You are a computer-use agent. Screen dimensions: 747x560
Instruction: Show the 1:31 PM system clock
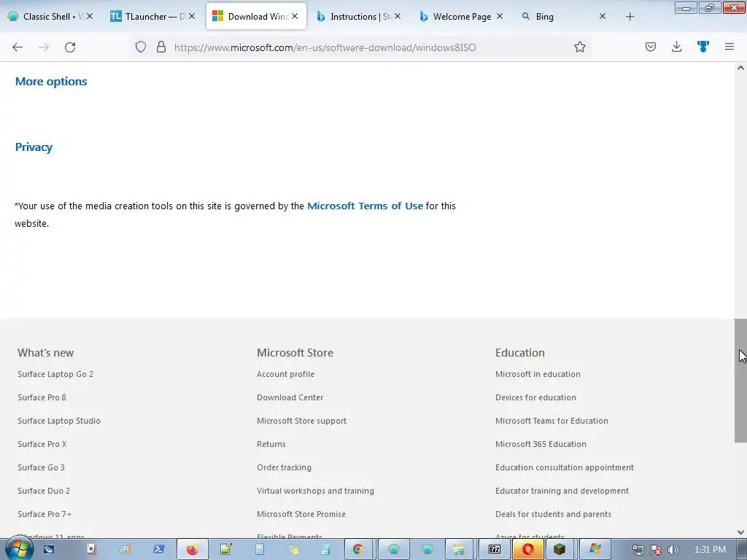tap(710, 550)
